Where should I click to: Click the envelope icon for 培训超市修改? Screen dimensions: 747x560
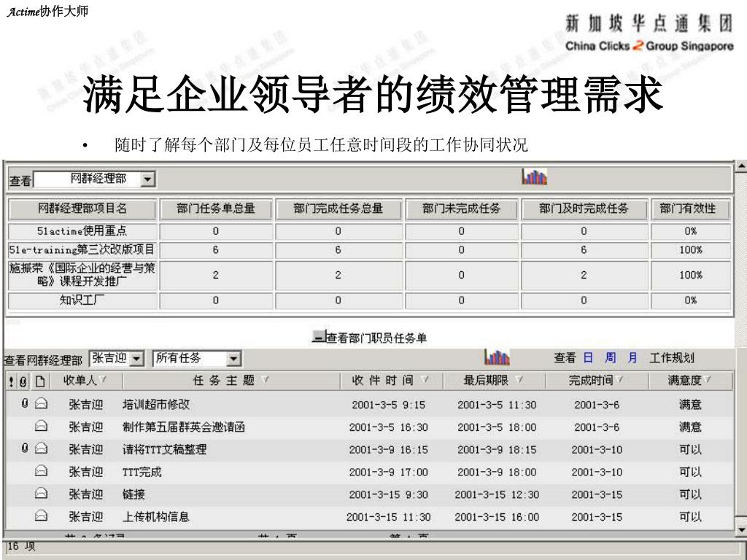(42, 405)
